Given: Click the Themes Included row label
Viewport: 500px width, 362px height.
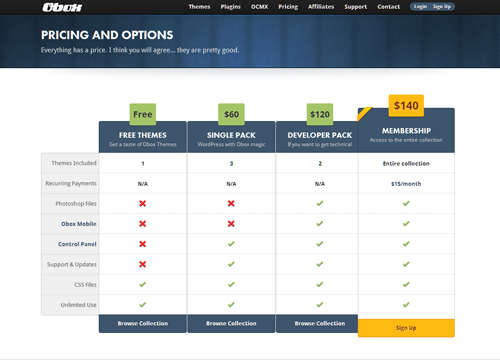Looking at the screenshot, I should 74,163.
